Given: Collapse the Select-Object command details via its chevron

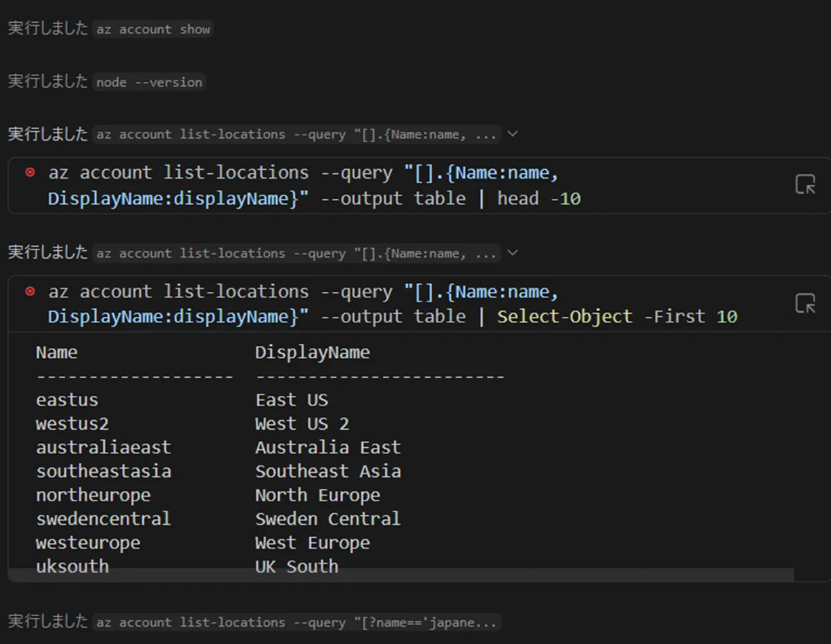Looking at the screenshot, I should (513, 253).
